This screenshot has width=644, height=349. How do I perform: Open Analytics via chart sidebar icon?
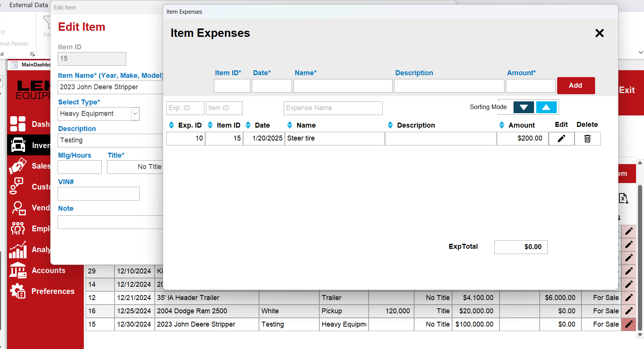tap(18, 250)
